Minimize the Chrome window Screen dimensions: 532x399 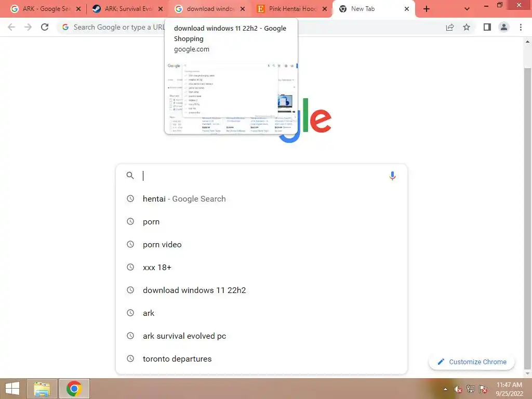(486, 5)
